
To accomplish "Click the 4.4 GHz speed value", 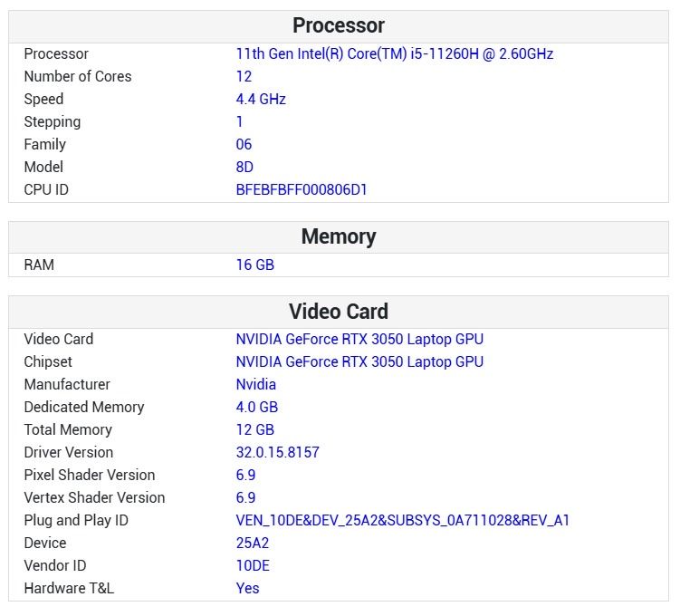I will point(261,100).
